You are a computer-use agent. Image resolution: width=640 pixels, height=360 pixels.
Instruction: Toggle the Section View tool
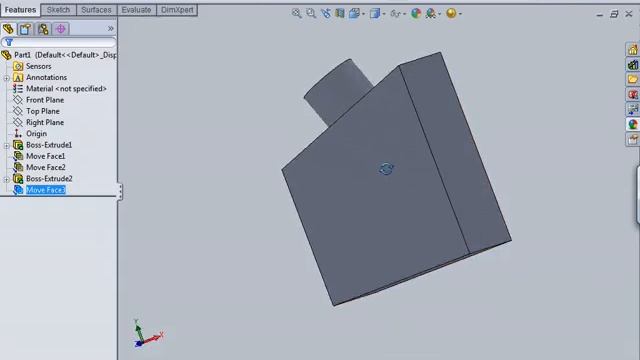(x=339, y=13)
